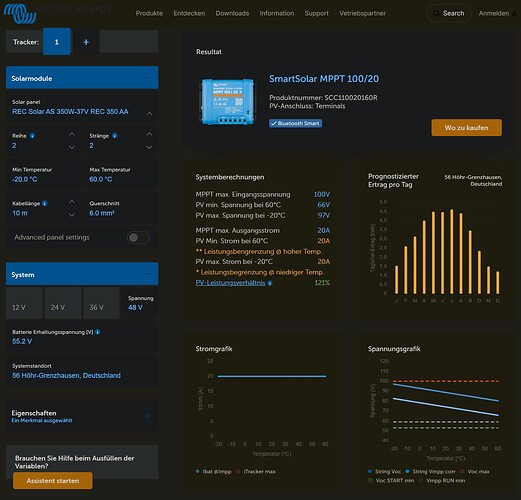Image resolution: width=521 pixels, height=500 pixels.
Task: Click Ein Merkmal ausgewählt text
Action: (42, 421)
